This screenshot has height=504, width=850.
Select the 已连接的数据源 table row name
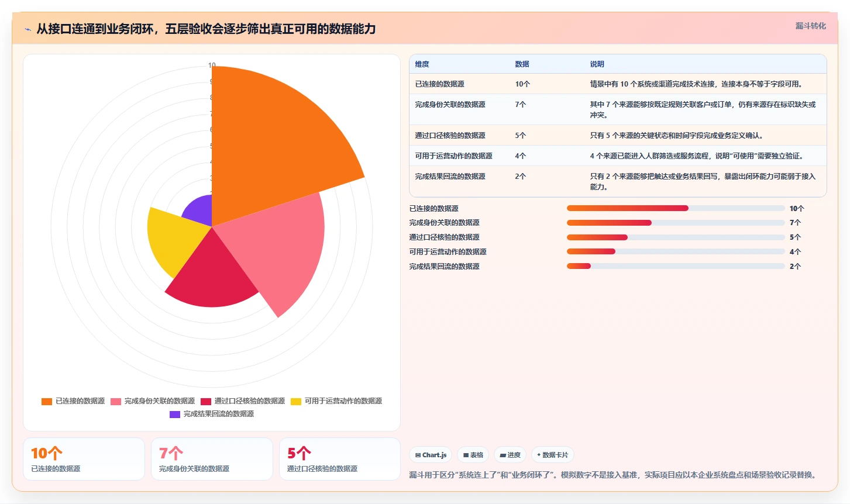(x=439, y=84)
